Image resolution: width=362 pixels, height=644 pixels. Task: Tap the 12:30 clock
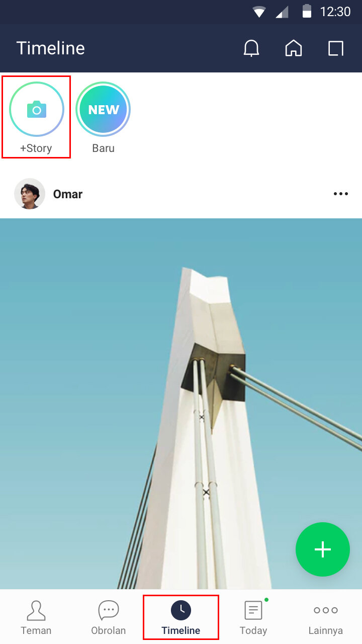pyautogui.click(x=335, y=12)
